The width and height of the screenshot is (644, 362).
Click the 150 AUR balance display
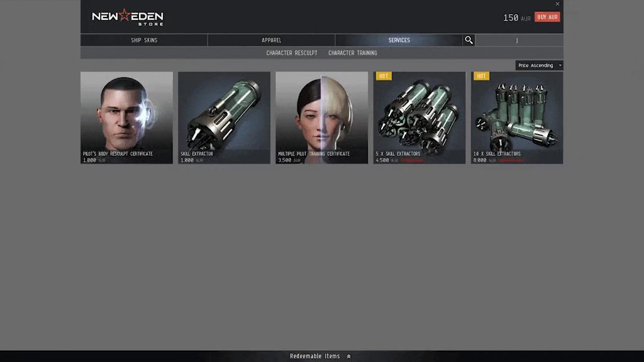516,18
